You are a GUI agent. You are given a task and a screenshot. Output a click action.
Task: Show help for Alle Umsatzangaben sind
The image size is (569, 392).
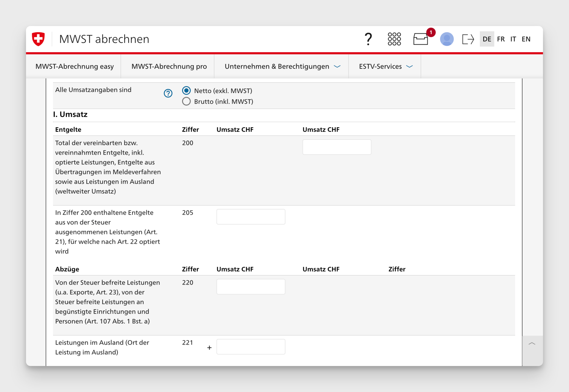[x=168, y=93]
